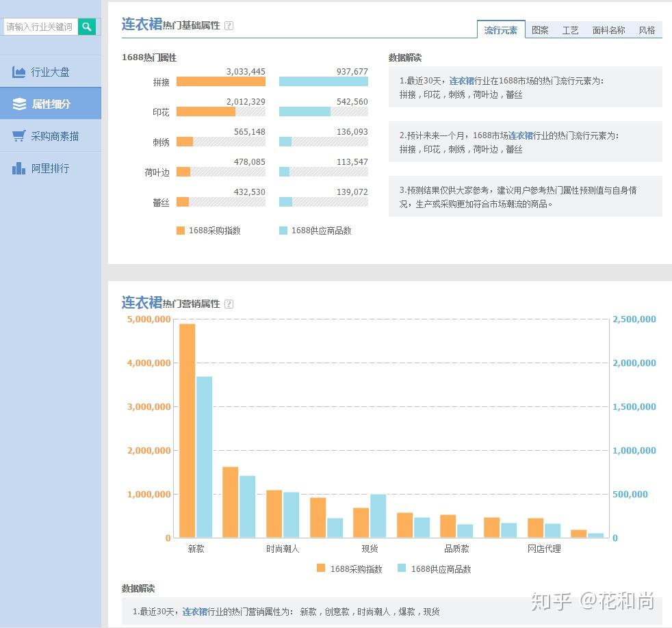Select 属性细分 in the sidebar
672x628 pixels.
[x=50, y=103]
